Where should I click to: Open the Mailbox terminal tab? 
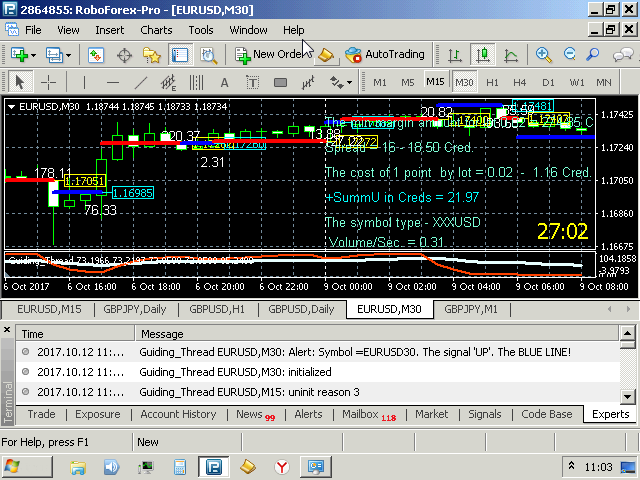click(369, 414)
